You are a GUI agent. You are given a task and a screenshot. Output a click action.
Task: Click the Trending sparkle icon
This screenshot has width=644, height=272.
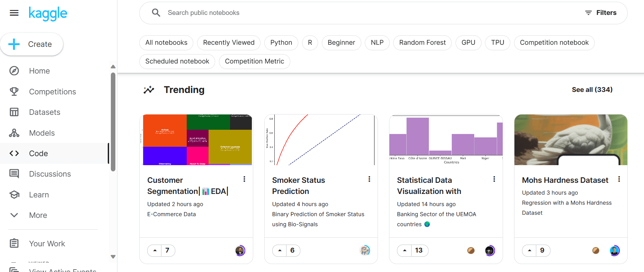click(149, 90)
